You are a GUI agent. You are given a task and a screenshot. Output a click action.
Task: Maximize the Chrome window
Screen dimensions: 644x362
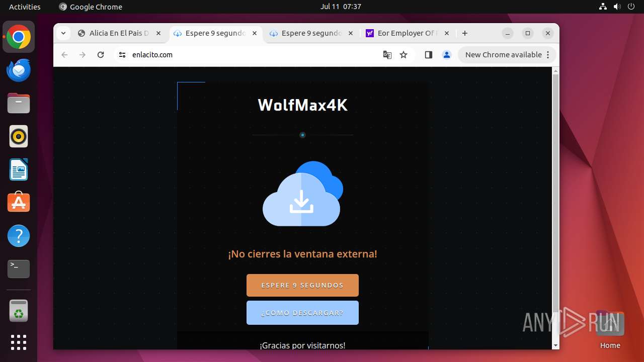pyautogui.click(x=528, y=33)
